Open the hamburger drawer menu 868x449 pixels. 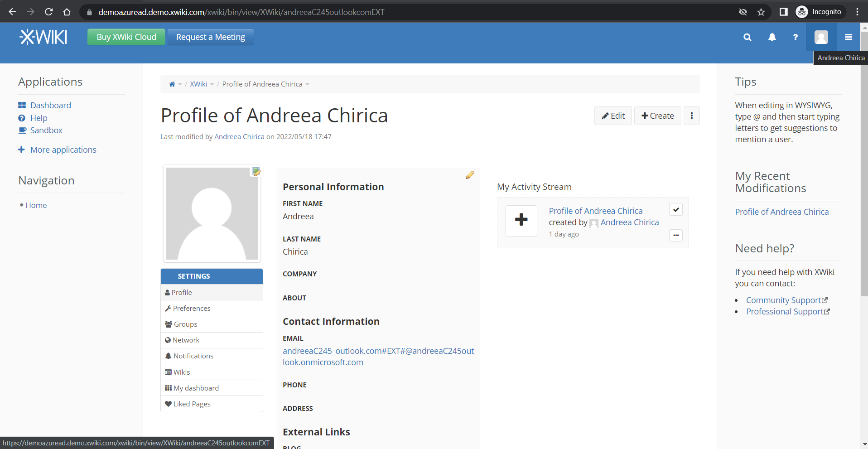click(849, 37)
